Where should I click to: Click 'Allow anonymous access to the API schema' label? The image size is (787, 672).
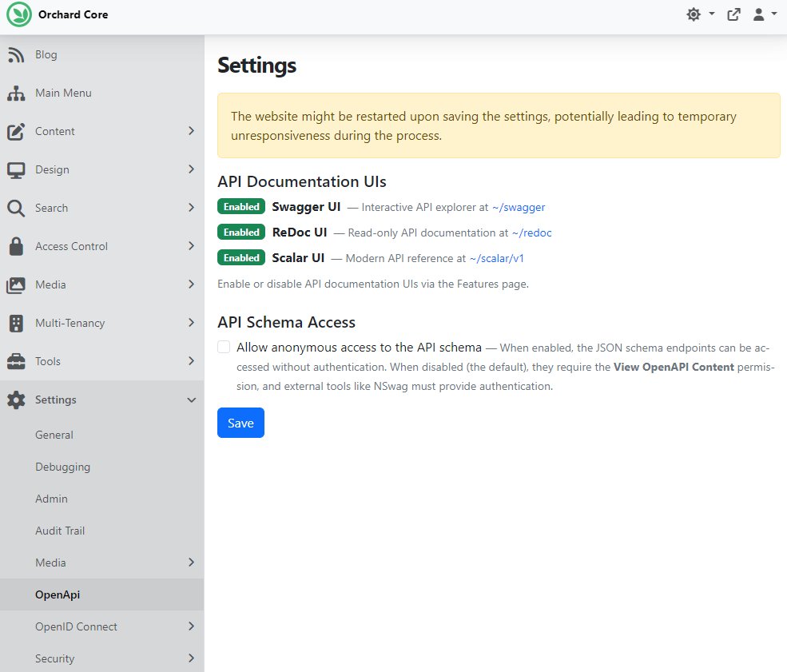pos(359,348)
